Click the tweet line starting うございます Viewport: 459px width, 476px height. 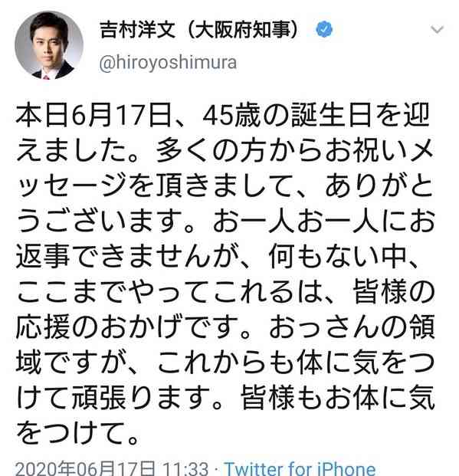[225, 221]
